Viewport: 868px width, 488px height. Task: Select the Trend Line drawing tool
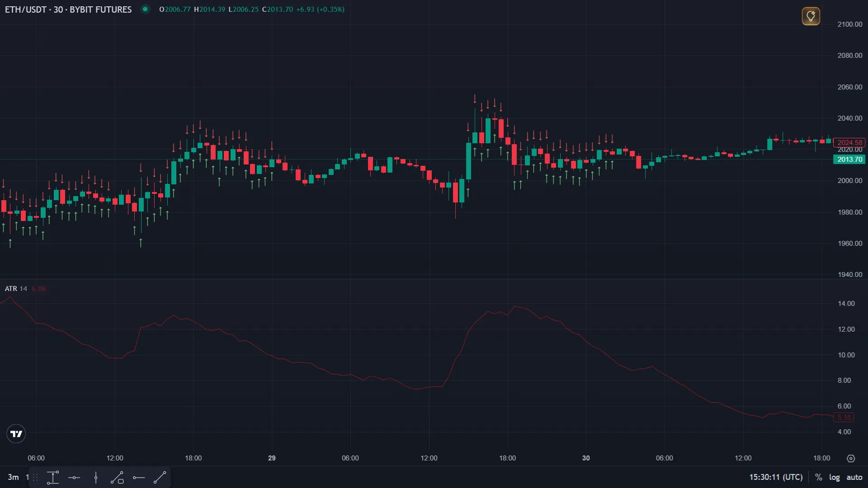160,478
